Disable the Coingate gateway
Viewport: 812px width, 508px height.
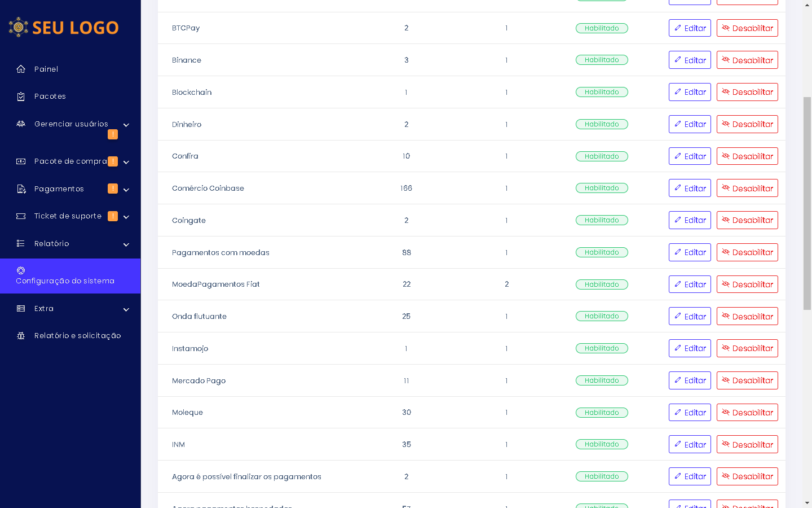pos(747,220)
